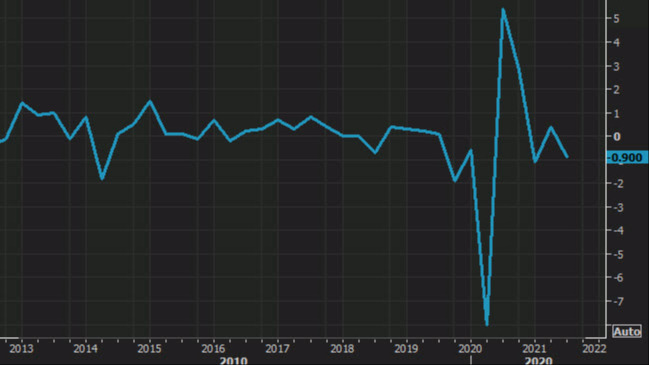Click the y-axis value -3

coord(618,207)
